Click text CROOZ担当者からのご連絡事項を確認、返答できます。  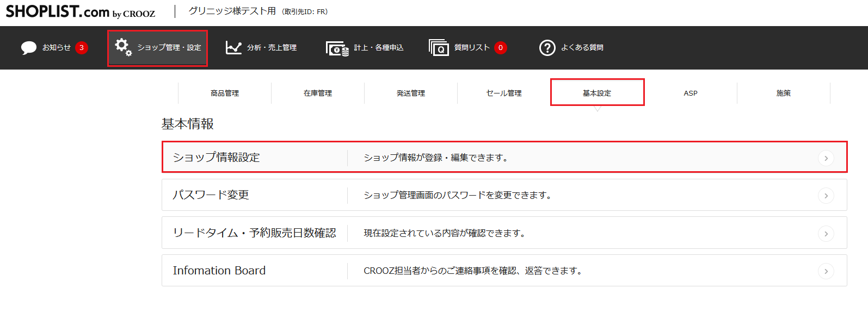click(x=473, y=271)
